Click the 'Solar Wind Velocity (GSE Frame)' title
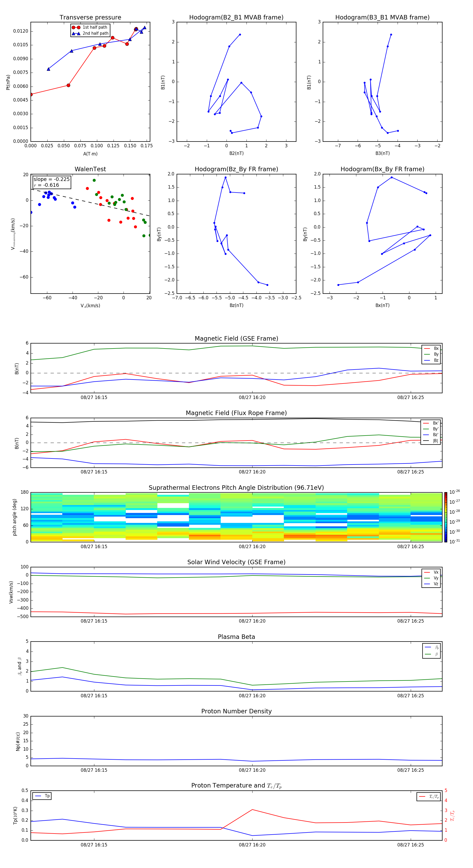The height and width of the screenshot is (868, 473). 236,562
